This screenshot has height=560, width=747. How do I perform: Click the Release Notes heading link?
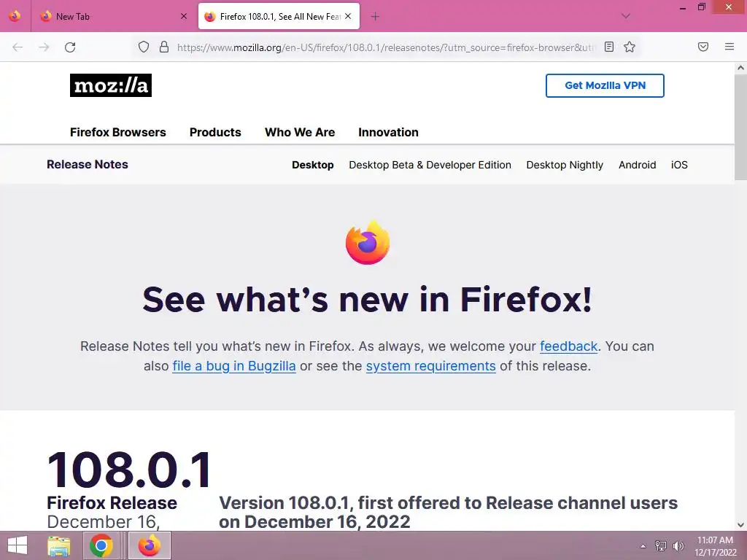click(x=88, y=164)
